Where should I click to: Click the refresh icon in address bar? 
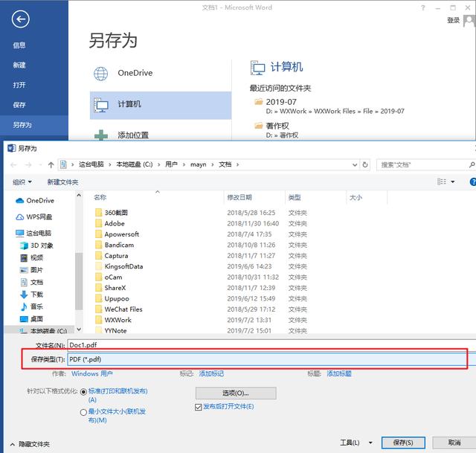[365, 164]
